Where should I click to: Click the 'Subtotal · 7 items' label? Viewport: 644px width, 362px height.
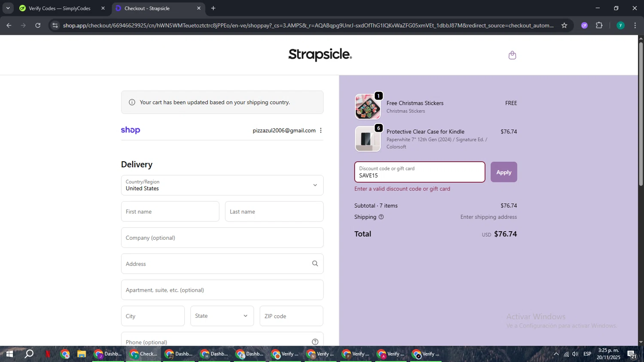tap(376, 205)
